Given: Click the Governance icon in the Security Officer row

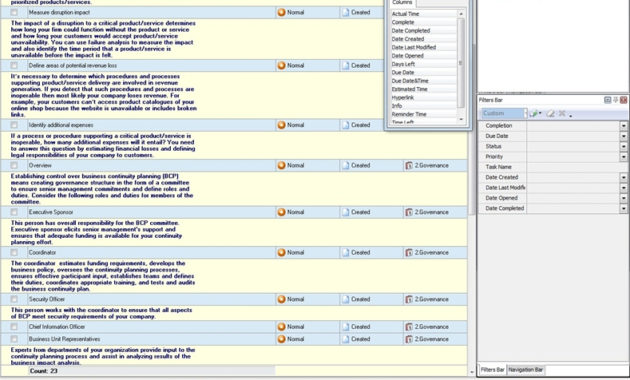Looking at the screenshot, I should tap(409, 299).
